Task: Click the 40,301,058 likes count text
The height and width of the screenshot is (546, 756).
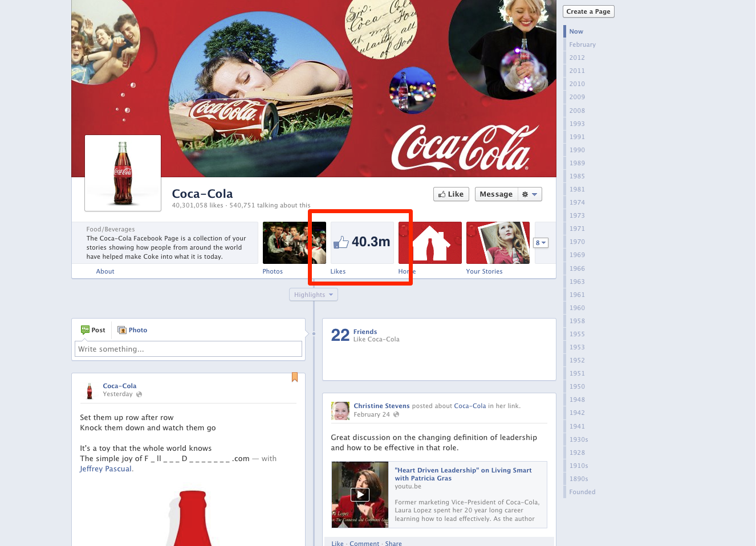Action: click(x=197, y=205)
